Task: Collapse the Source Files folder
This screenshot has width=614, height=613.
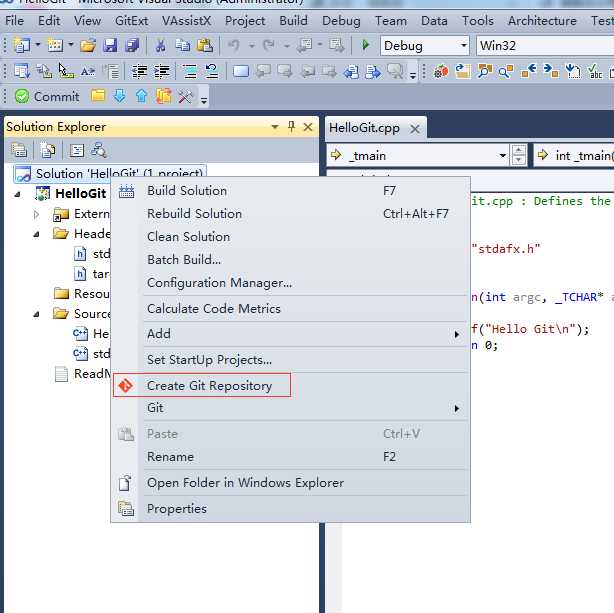Action: coord(36,314)
